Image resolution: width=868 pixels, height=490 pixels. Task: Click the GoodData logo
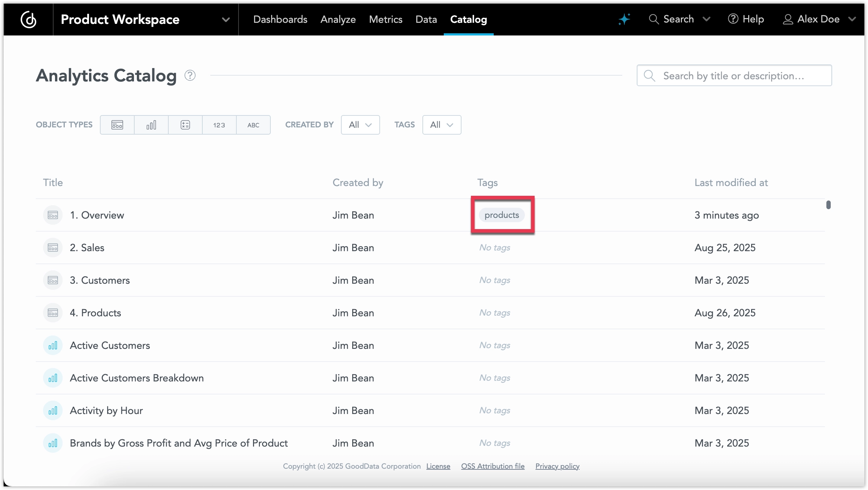(x=29, y=20)
